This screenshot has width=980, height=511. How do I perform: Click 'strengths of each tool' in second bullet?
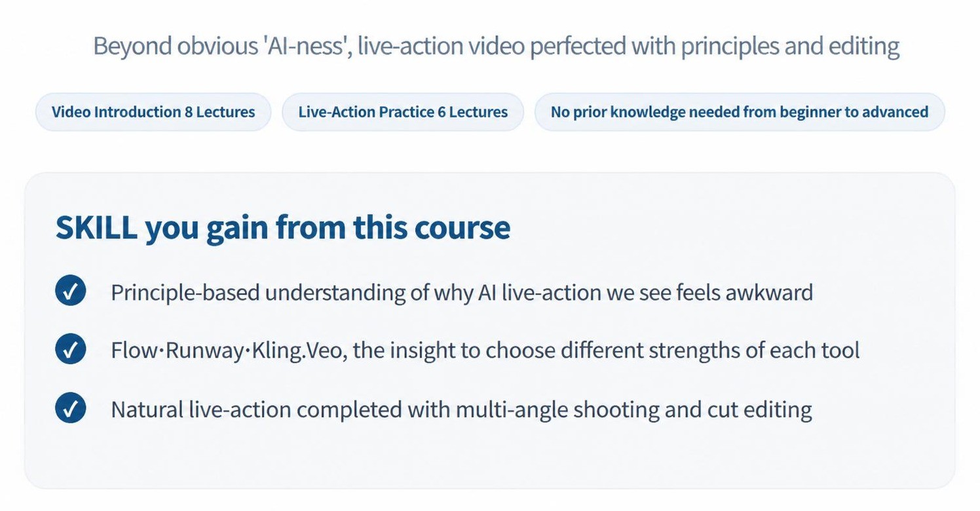tap(754, 350)
